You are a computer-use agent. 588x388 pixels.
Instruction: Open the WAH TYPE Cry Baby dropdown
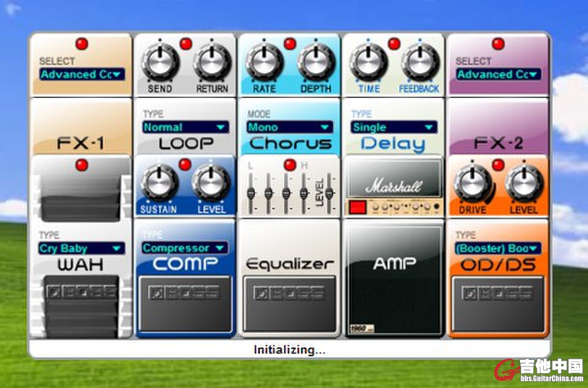(x=81, y=248)
